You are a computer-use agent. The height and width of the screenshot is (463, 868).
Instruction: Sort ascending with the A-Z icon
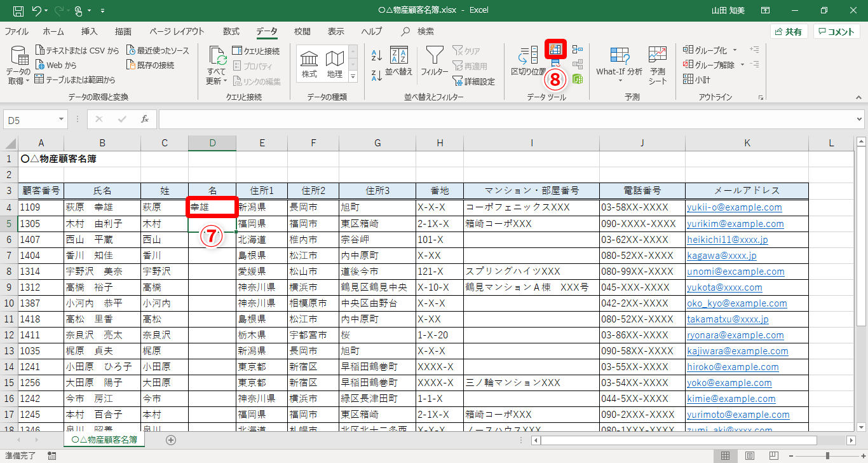point(376,56)
